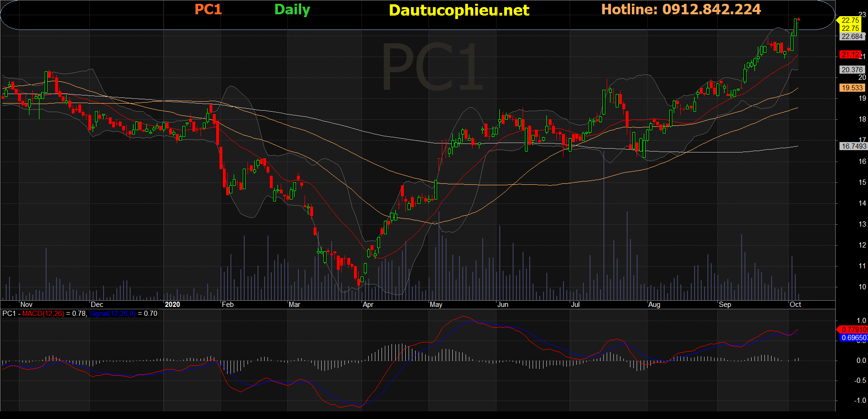Image resolution: width=868 pixels, height=419 pixels.
Task: Click the -0.5 MACD scale label
Action: [x=860, y=381]
